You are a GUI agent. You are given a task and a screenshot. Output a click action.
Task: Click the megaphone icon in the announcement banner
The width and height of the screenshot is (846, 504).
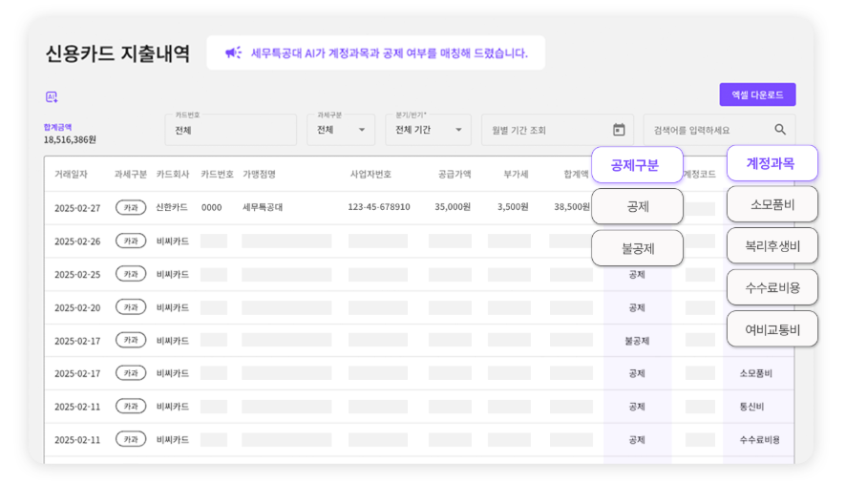(x=233, y=53)
